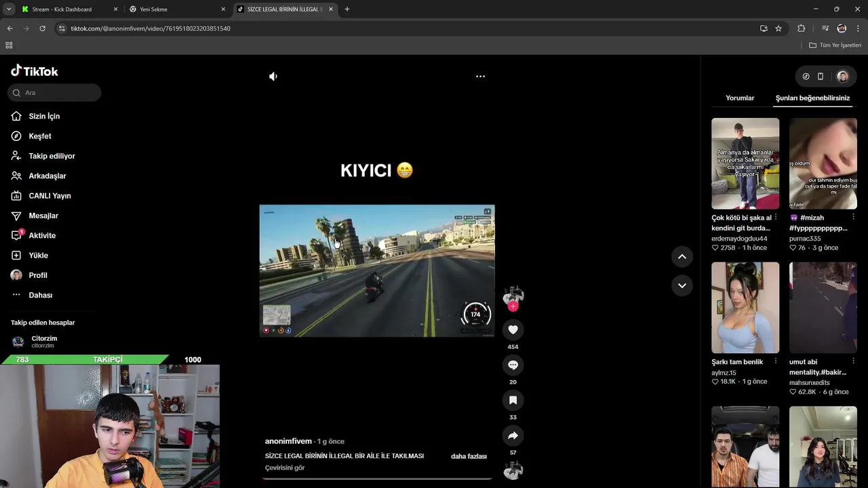This screenshot has width=868, height=488.
Task: Open options for umut abi mentality video
Action: point(853,362)
